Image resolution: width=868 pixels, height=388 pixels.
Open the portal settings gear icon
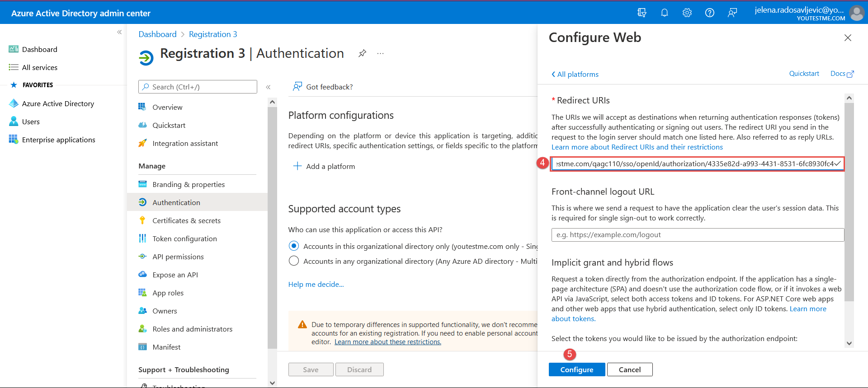tap(687, 13)
